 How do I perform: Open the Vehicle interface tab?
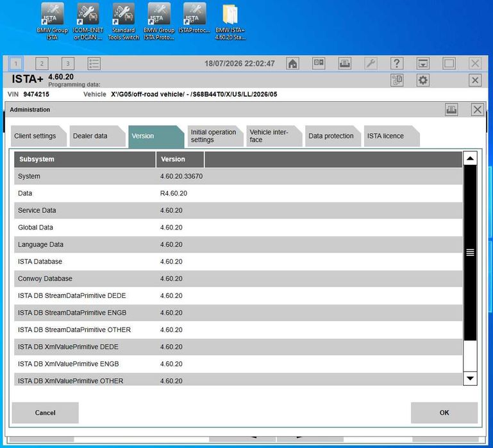tap(274, 136)
